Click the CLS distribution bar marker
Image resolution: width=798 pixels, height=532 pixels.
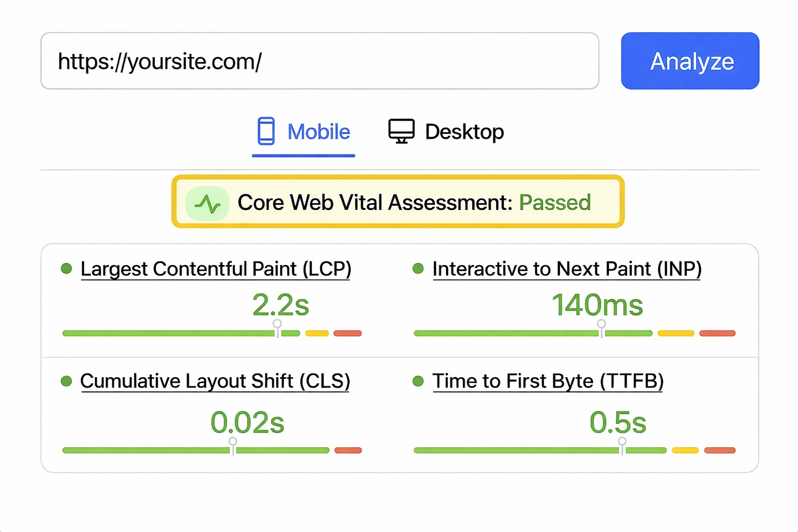pos(233,446)
